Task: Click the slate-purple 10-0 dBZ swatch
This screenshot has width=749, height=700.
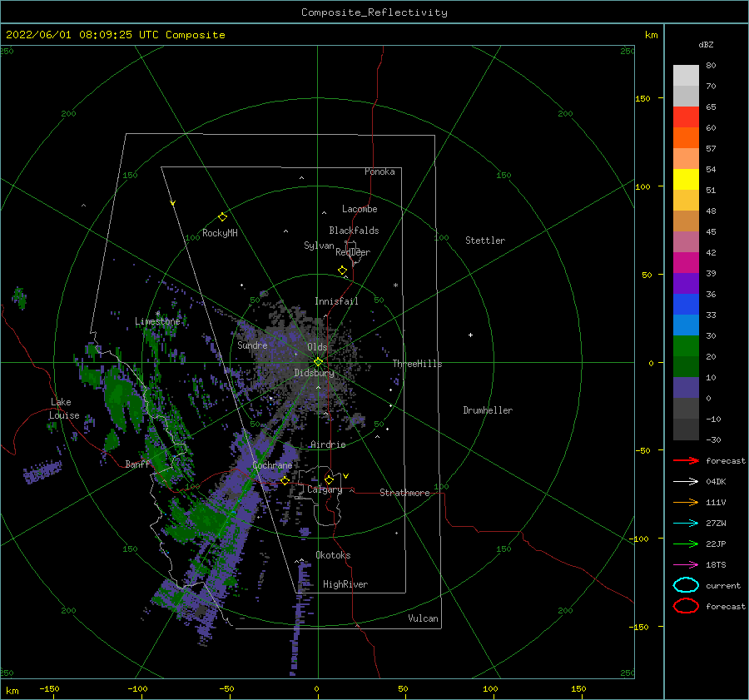Action: (x=686, y=388)
